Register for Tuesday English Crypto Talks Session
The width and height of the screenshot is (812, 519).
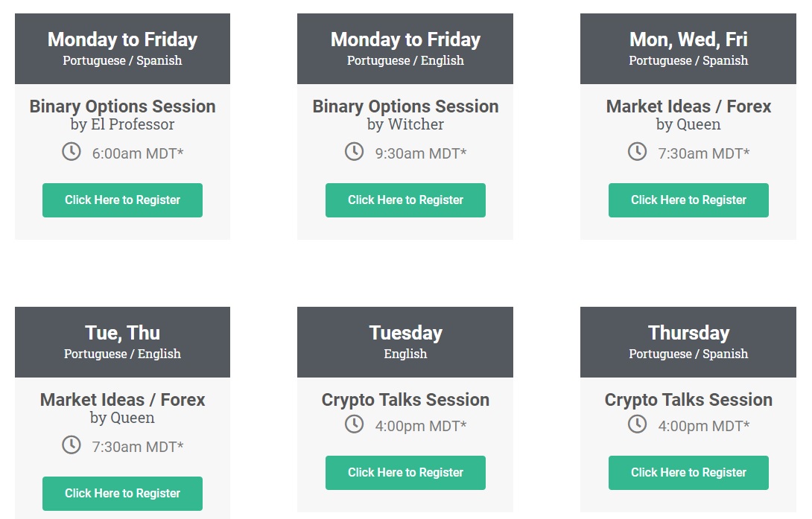[x=405, y=473]
